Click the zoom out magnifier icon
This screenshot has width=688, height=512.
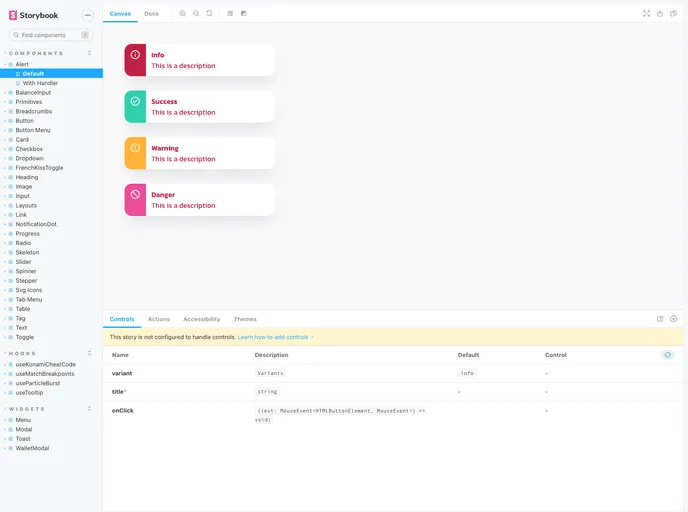[x=196, y=13]
